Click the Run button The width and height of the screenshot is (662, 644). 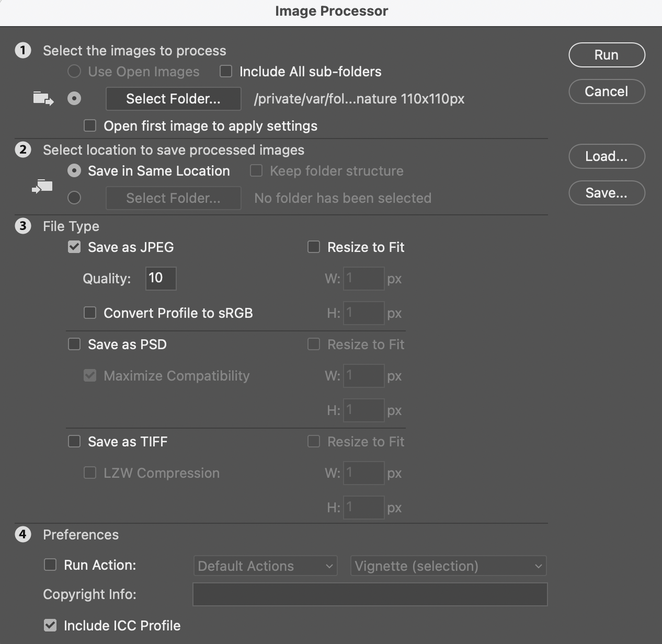[x=606, y=55]
